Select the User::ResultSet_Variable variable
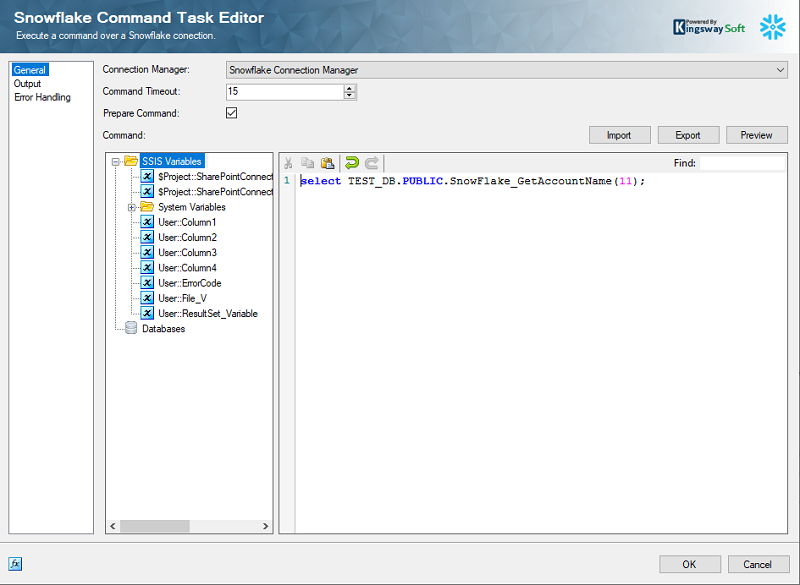Screen dimensions: 800x585 pyautogui.click(x=208, y=314)
